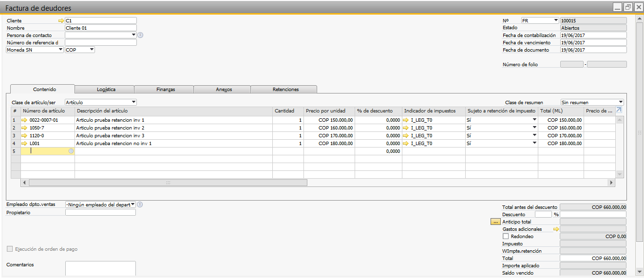The width and height of the screenshot is (644, 278).
Task: Open the link arrow for item L001
Action: click(x=25, y=144)
